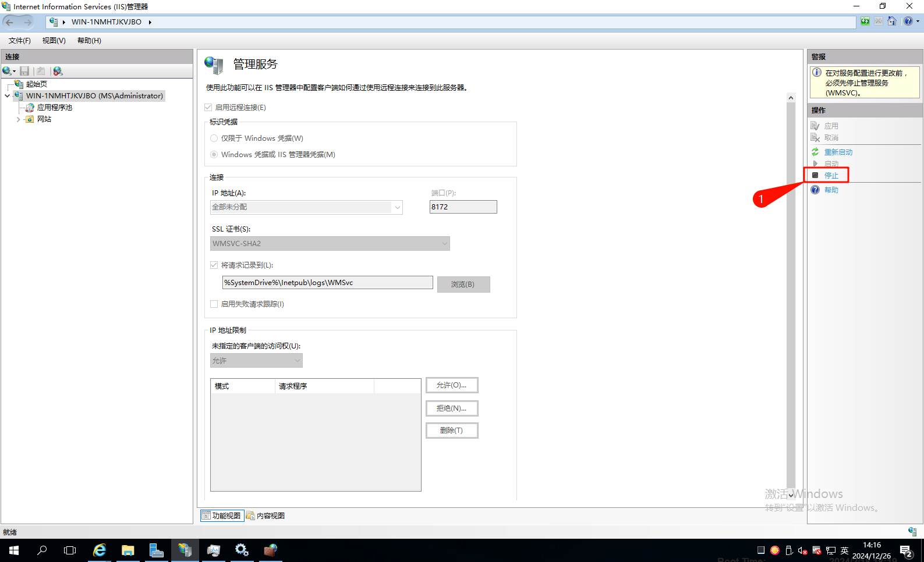Enable failed request tracing (启用失败请求跟踪) checkbox
The width and height of the screenshot is (924, 562).
[x=214, y=304]
